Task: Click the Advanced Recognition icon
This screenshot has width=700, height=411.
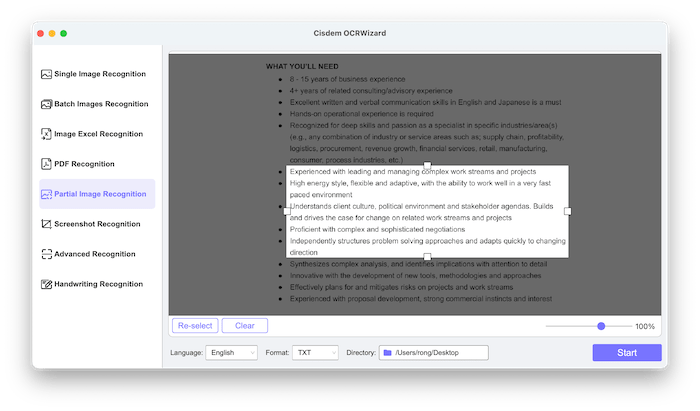Action: click(46, 254)
